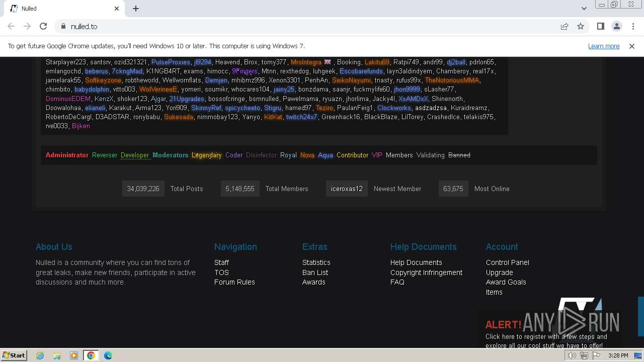The width and height of the screenshot is (644, 362).
Task: Switch to Chrome in taskbar
Action: point(91,355)
